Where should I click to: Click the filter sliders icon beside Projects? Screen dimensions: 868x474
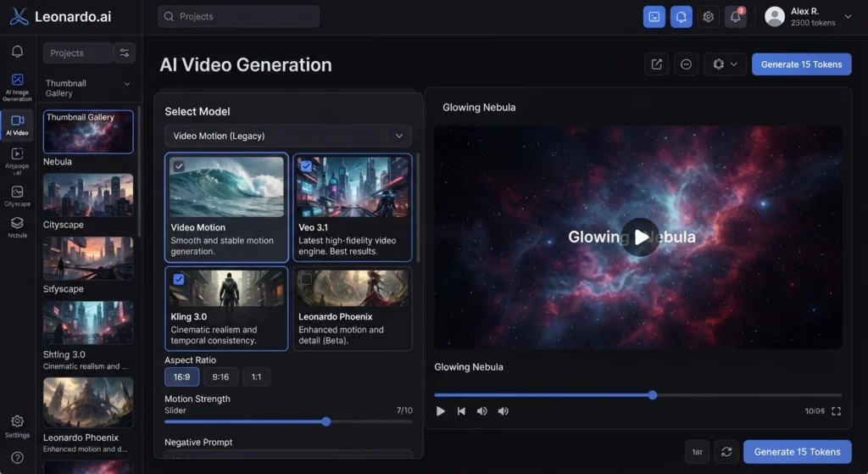click(x=125, y=53)
